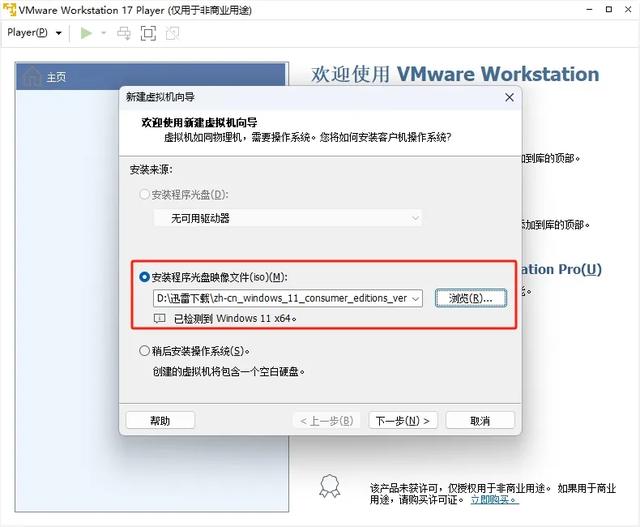Select the 主页 home item in library
Viewport: 640px width, 527px height.
150,77
